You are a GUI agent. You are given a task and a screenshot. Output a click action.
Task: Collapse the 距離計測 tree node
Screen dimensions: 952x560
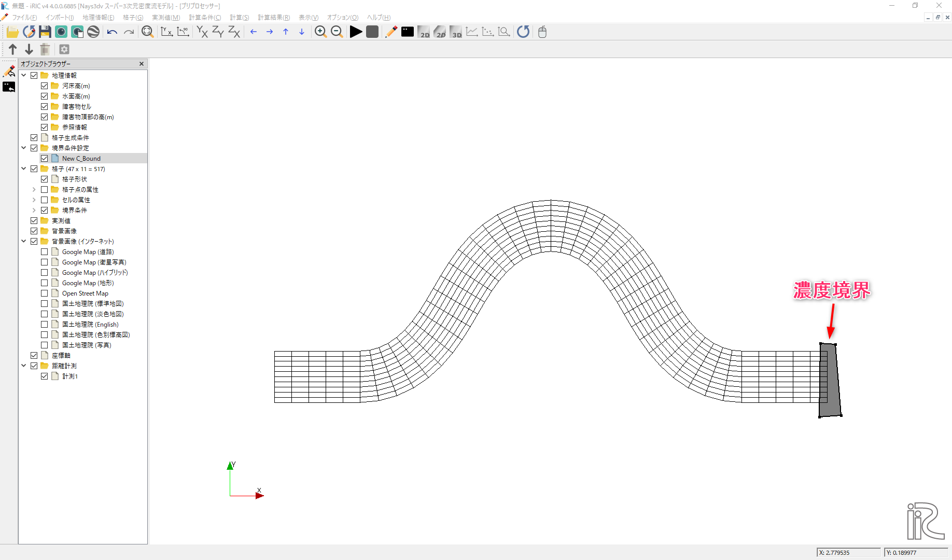(24, 366)
